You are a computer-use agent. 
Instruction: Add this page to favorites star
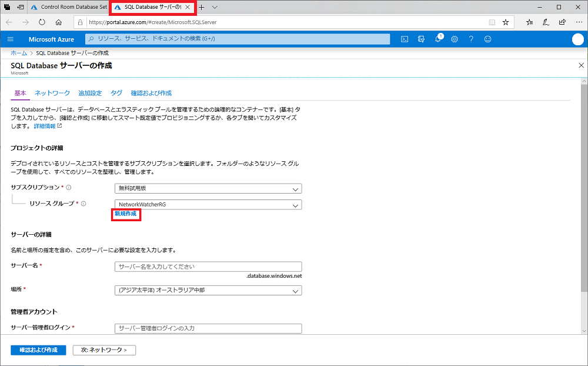point(506,22)
